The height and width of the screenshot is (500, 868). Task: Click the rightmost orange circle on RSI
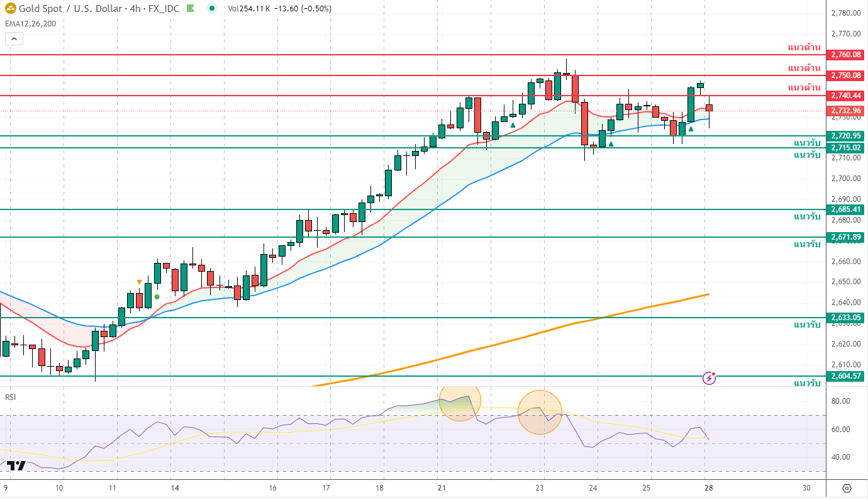pyautogui.click(x=540, y=412)
